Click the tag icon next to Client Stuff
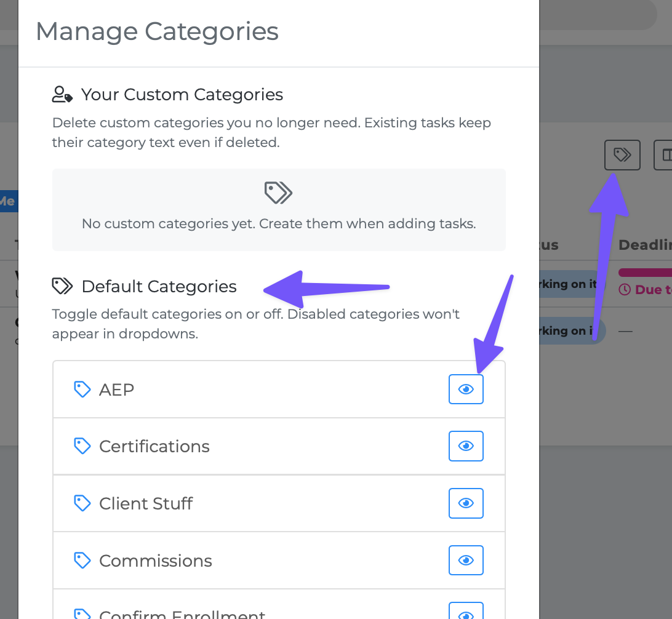 click(82, 503)
